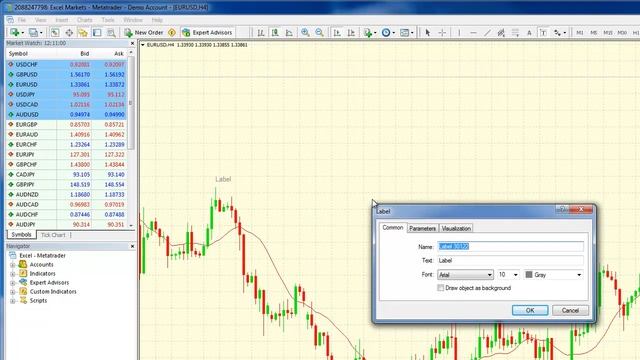
Task: Select the Symbols tab
Action: tap(21, 235)
